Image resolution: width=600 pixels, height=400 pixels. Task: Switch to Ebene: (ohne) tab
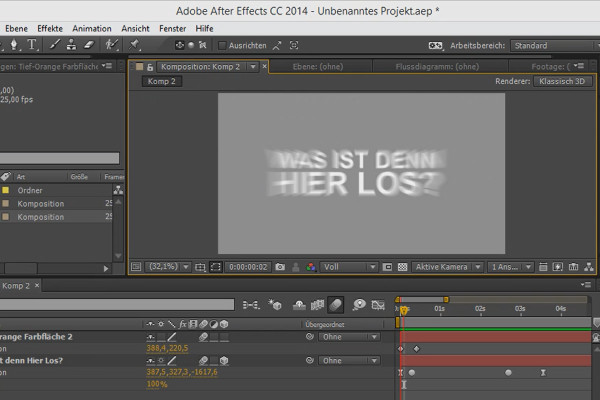[x=318, y=67]
